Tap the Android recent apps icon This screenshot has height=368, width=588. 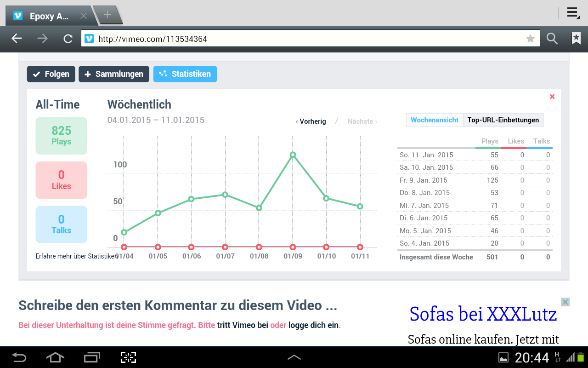pos(92,357)
